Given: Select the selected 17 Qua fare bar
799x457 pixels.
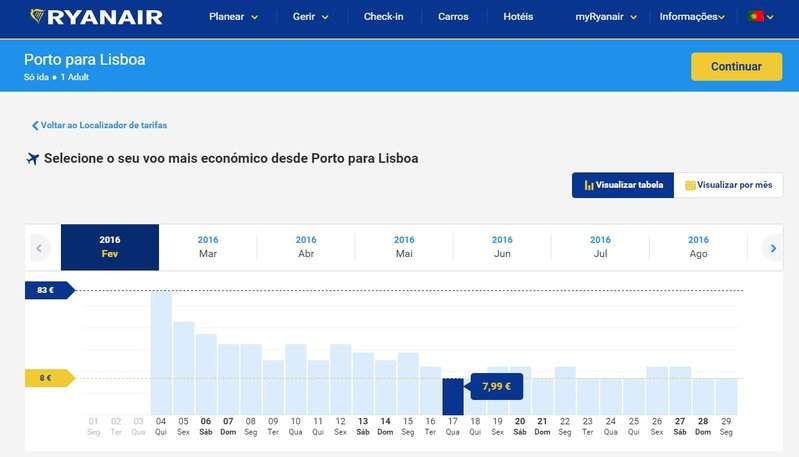Looking at the screenshot, I should 453,396.
